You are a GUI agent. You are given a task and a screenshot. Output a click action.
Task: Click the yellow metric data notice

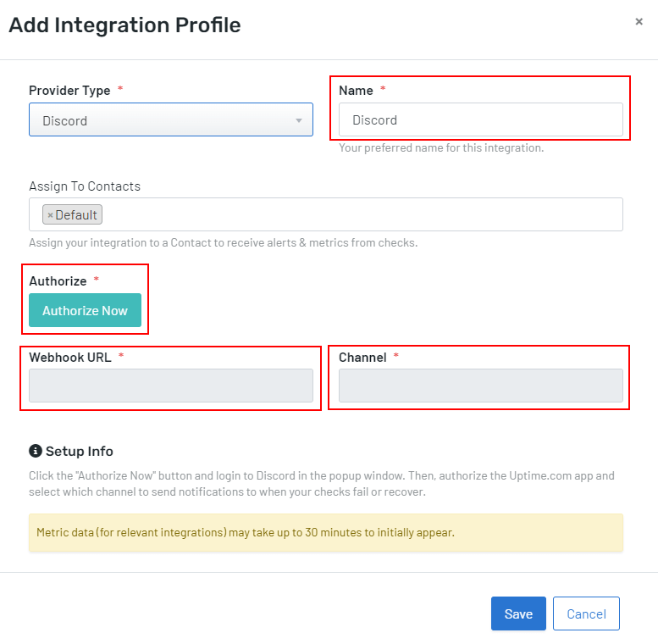[x=325, y=533]
